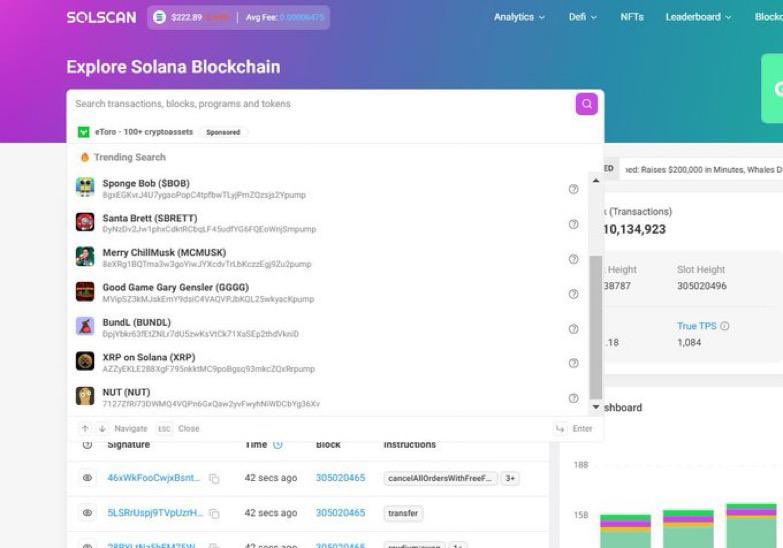Click the $222.89 SOL price text

(186, 17)
